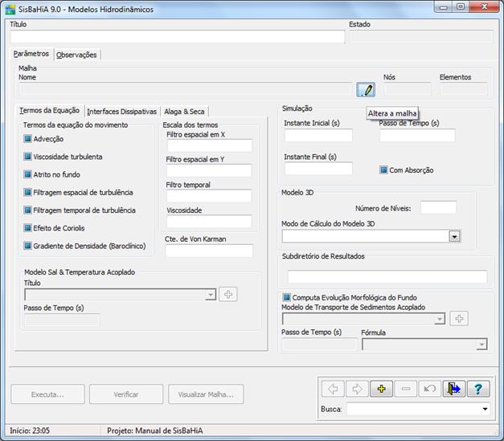Open the Sal & Temperatura Título dropdown
This screenshot has height=441, width=504.
point(211,294)
